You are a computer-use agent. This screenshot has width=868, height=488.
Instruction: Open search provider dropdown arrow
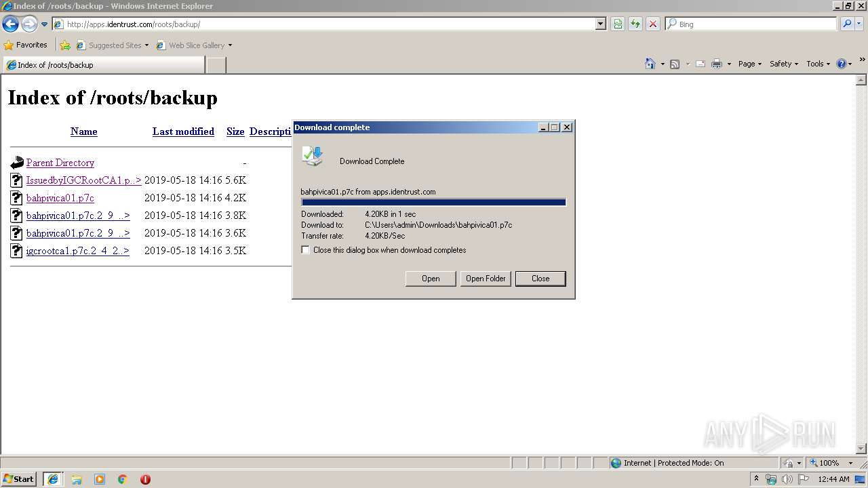(860, 24)
